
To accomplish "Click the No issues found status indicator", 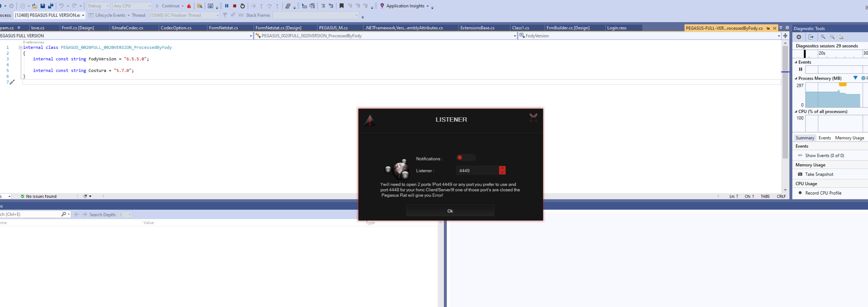I will (x=38, y=196).
